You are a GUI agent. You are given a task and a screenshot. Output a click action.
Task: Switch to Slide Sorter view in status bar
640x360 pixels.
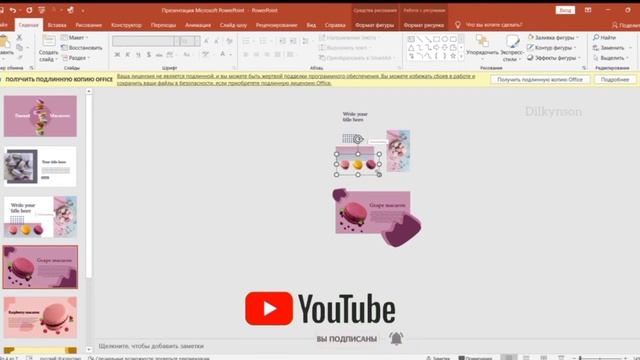point(527,358)
